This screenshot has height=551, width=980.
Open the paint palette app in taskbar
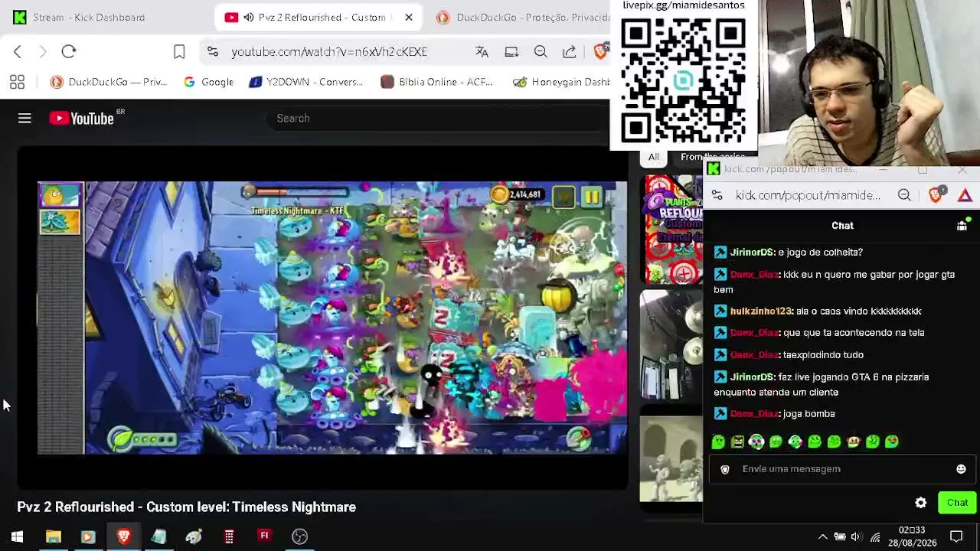point(194,536)
